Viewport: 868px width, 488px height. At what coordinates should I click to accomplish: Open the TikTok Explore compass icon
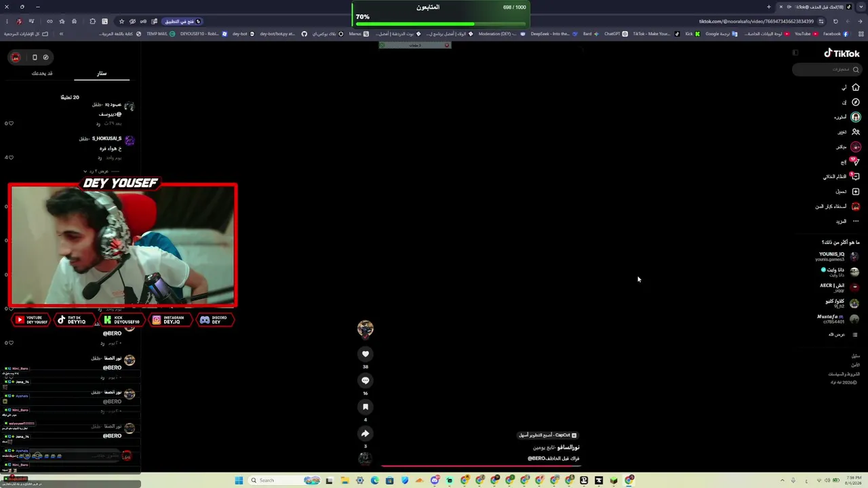tap(855, 102)
